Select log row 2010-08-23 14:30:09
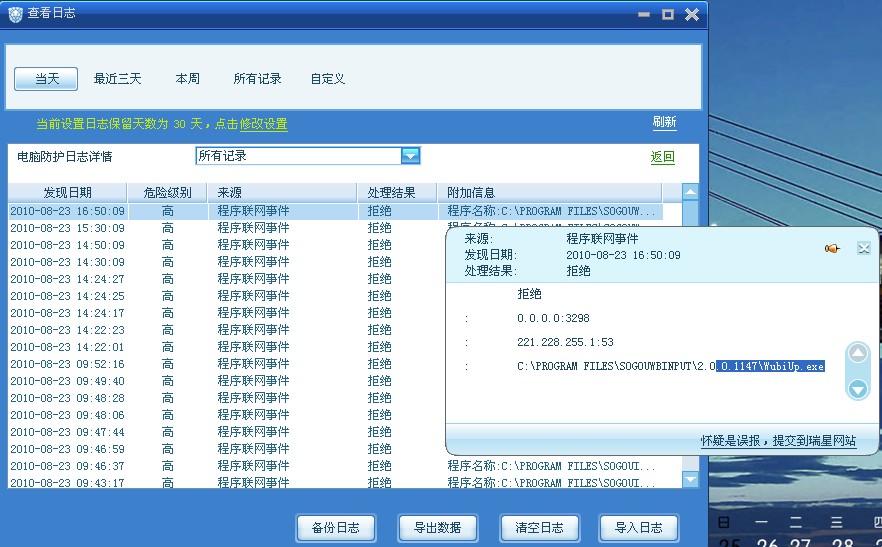Image resolution: width=882 pixels, height=547 pixels. (x=226, y=262)
